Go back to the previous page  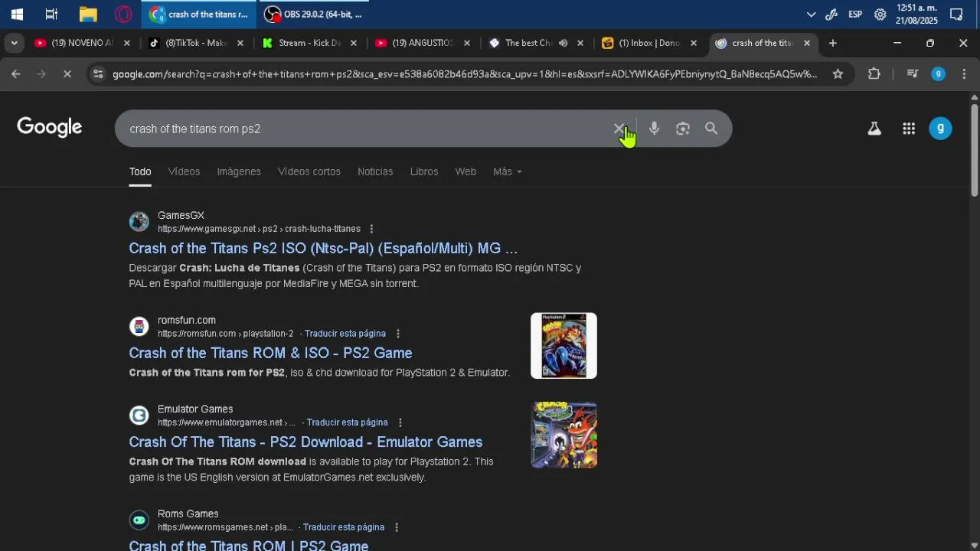(x=16, y=74)
